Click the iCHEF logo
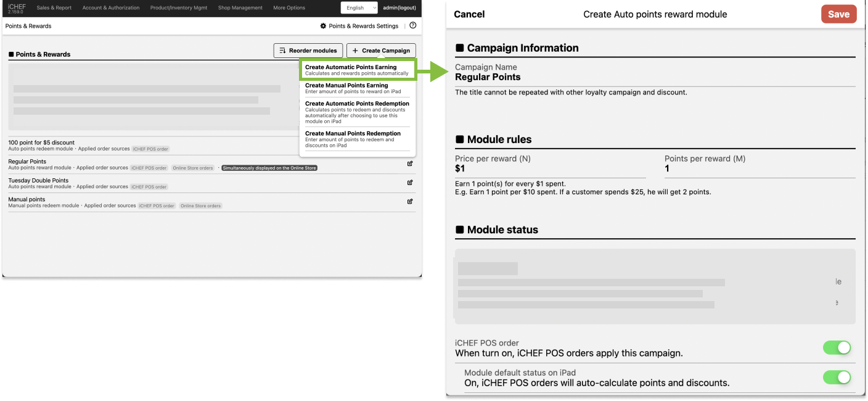This screenshot has width=868, height=401. (17, 8)
